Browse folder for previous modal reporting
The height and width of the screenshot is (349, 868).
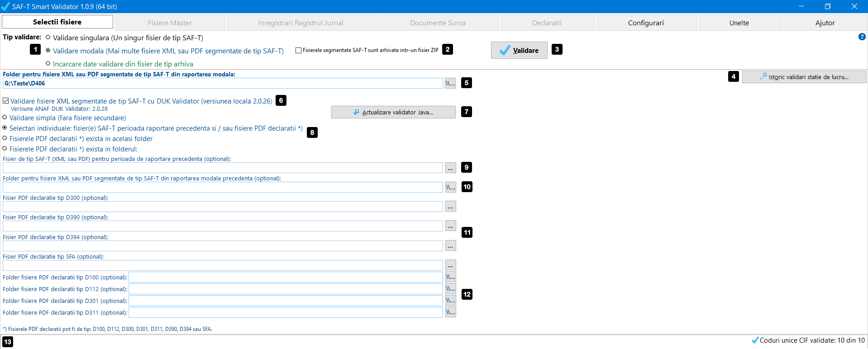click(x=450, y=187)
